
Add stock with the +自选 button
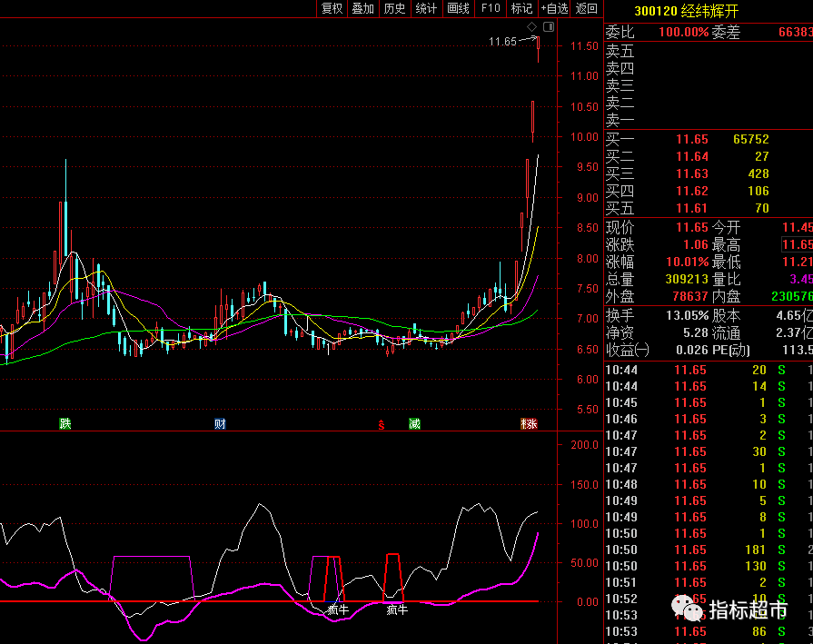[554, 8]
